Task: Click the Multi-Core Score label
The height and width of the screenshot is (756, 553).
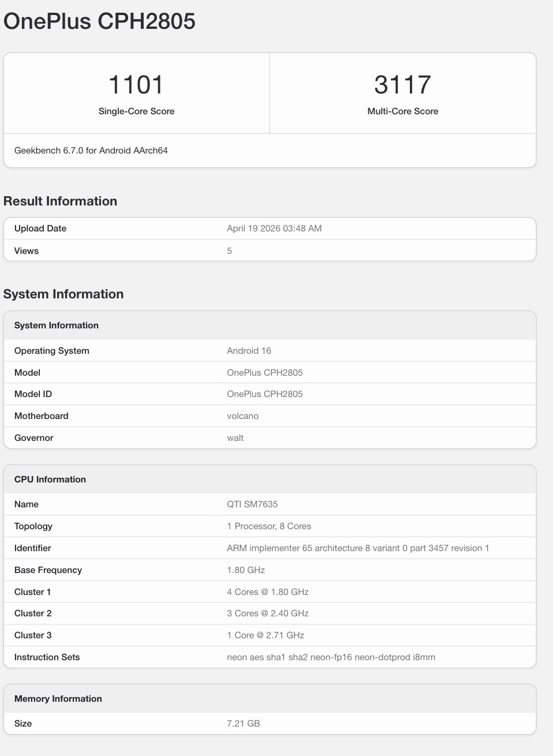Action: [x=402, y=111]
